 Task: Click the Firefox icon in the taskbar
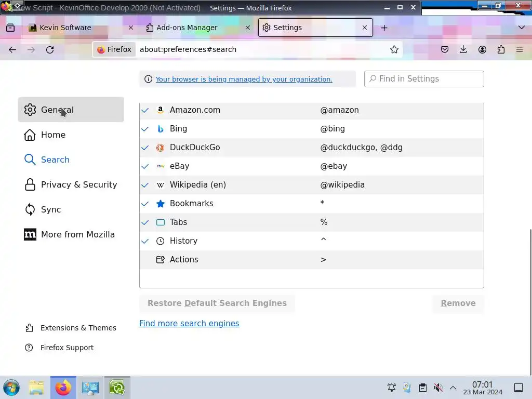pyautogui.click(x=63, y=388)
